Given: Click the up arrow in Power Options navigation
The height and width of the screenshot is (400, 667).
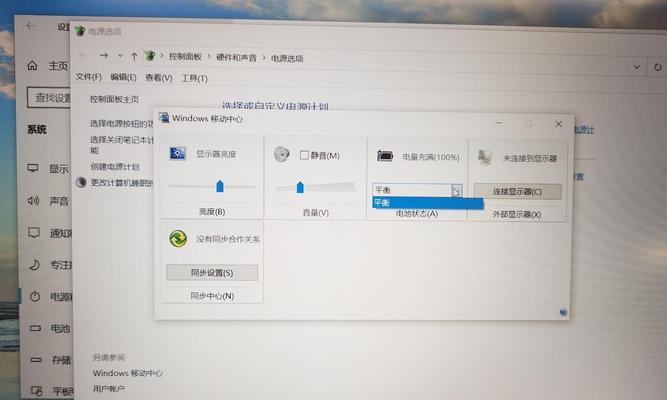Looking at the screenshot, I should [x=134, y=56].
